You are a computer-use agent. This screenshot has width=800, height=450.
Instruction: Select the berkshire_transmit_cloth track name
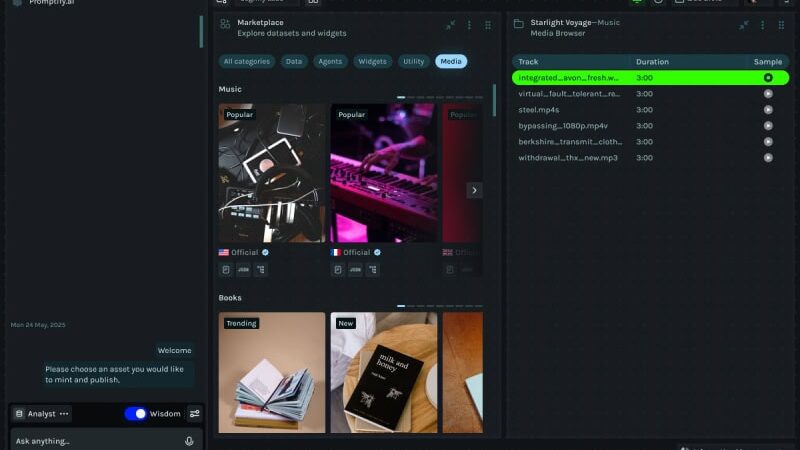coord(570,142)
